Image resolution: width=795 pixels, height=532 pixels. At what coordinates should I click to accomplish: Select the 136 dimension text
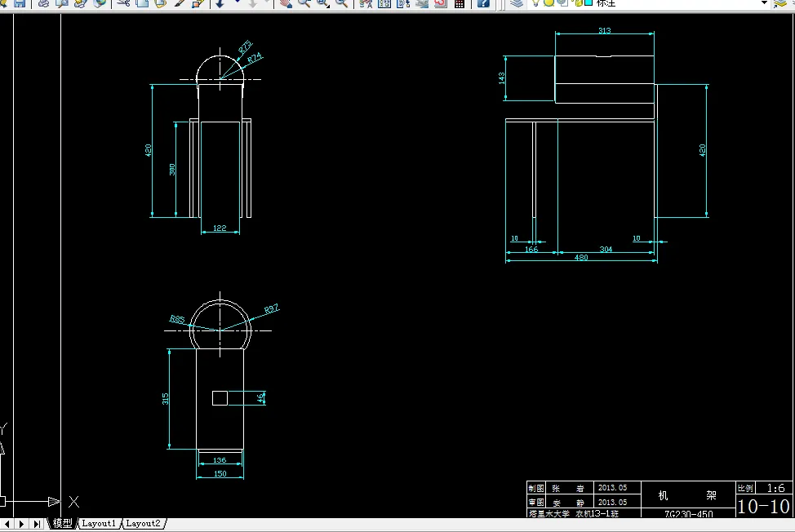220,460
